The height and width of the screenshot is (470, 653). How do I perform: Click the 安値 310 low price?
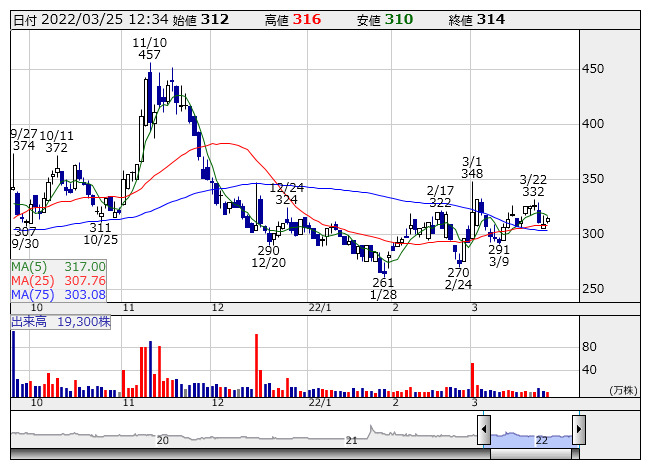click(x=385, y=20)
